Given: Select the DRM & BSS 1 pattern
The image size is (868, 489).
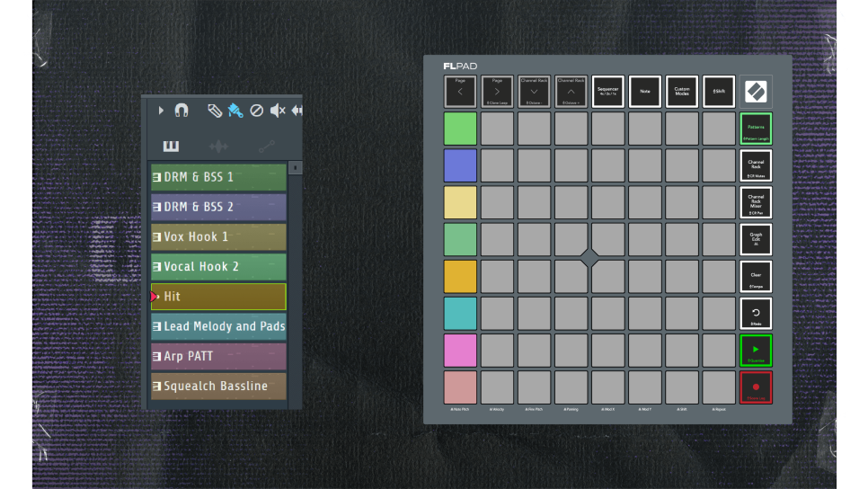Looking at the screenshot, I should pos(218,177).
